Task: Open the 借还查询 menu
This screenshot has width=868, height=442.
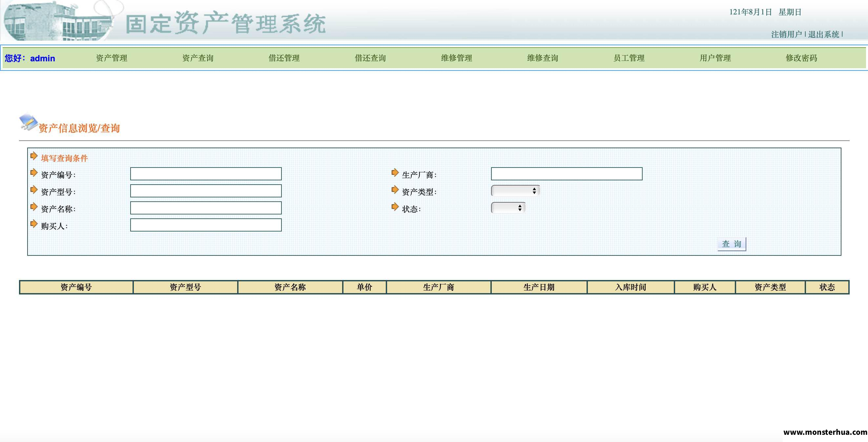Action: (x=370, y=58)
